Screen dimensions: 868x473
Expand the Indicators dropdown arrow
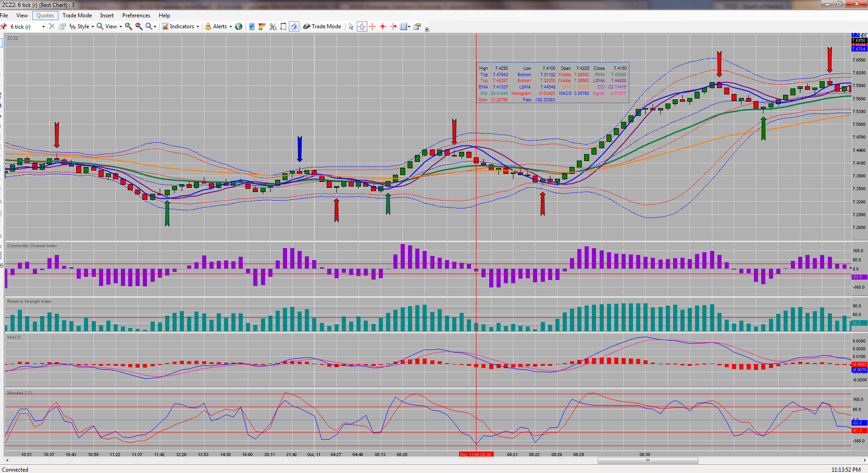[x=198, y=27]
